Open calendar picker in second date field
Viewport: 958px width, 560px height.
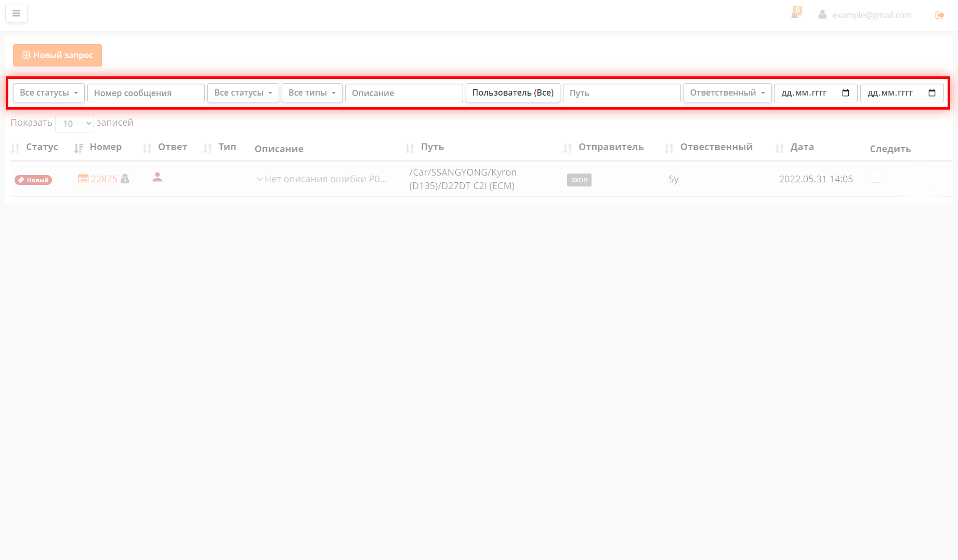931,93
